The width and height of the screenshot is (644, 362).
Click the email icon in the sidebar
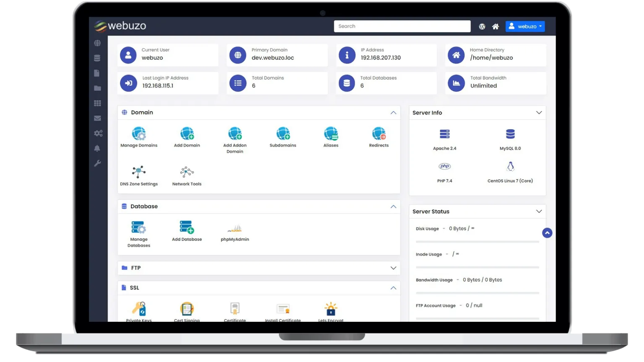coord(97,118)
